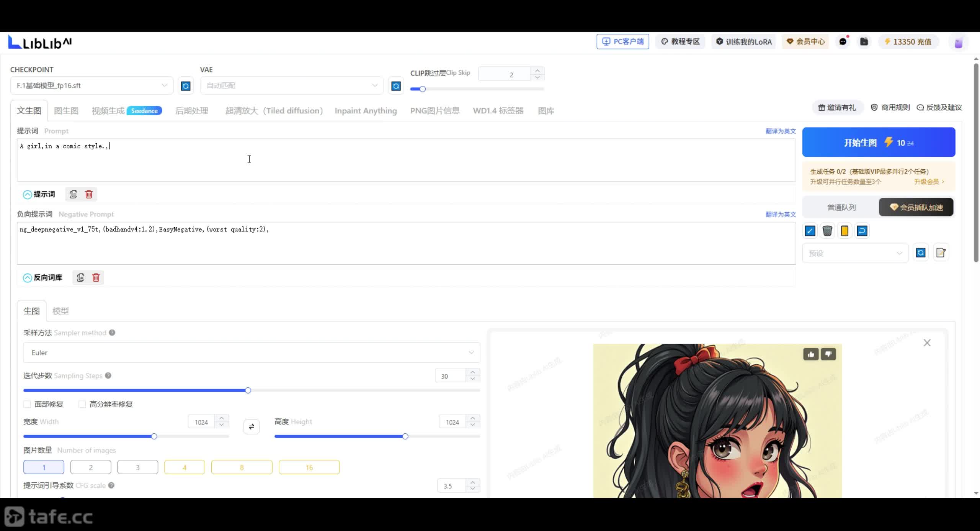
Task: Click the copy icon next to 反向词库
Action: click(80, 277)
